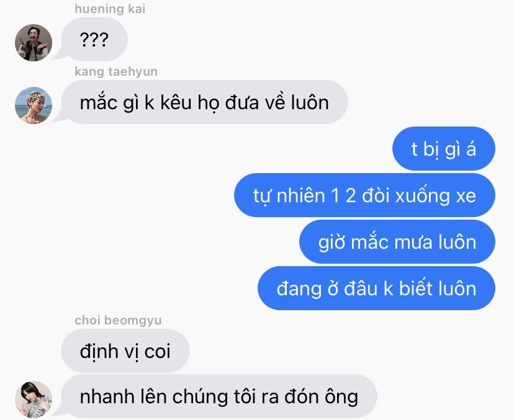The height and width of the screenshot is (420, 514).
Task: Select the 'định vị coi' message bubble
Action: point(125,351)
